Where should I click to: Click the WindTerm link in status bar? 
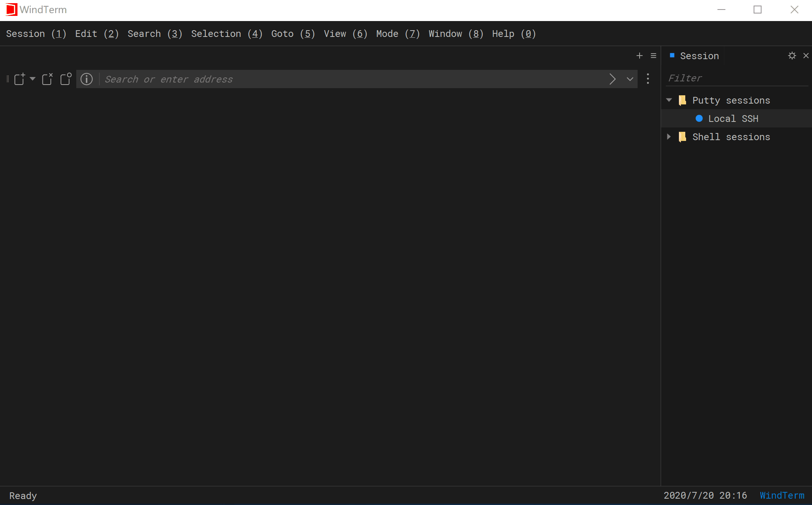782,495
